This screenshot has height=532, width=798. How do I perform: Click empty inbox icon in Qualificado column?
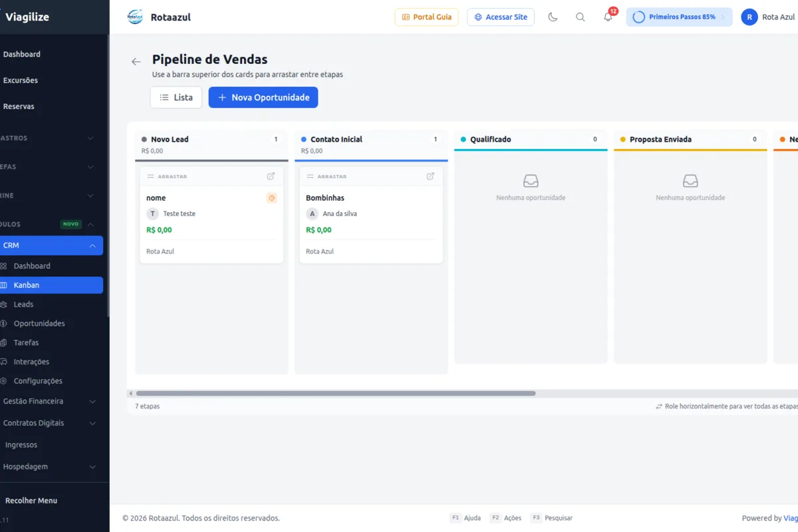pos(531,181)
